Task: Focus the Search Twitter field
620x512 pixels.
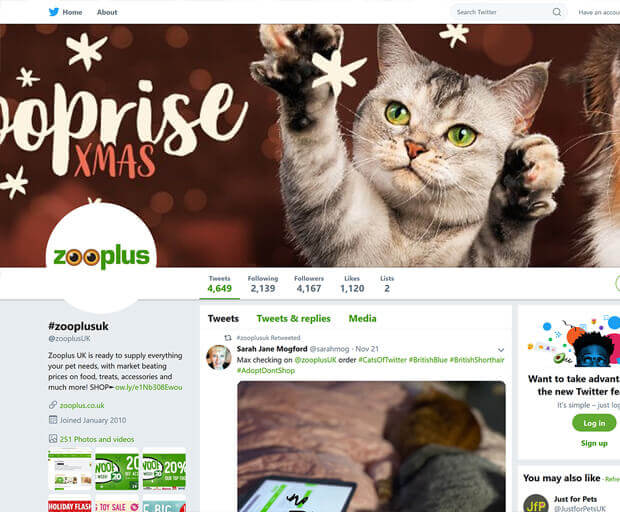Action: pyautogui.click(x=502, y=12)
